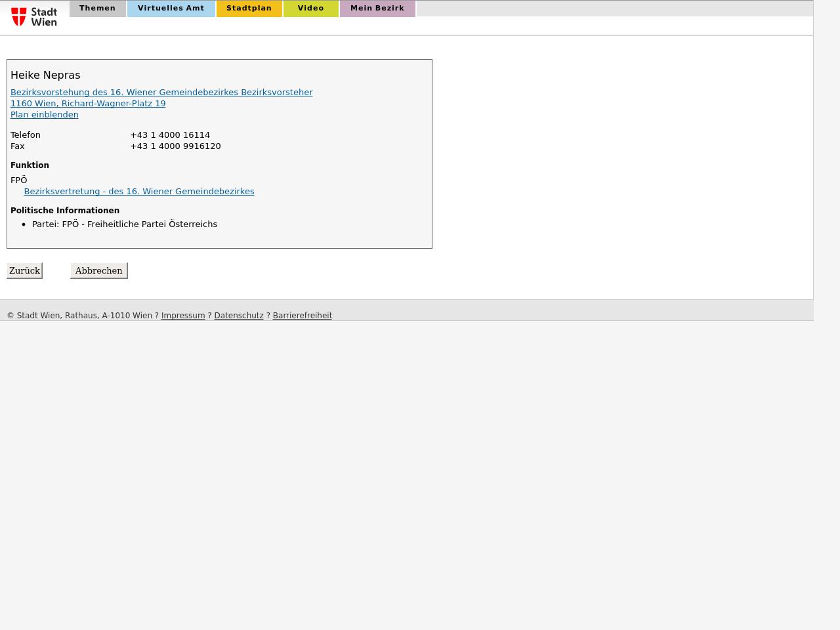Image resolution: width=840 pixels, height=630 pixels.
Task: Open the Stadtplan tab
Action: pyautogui.click(x=249, y=9)
